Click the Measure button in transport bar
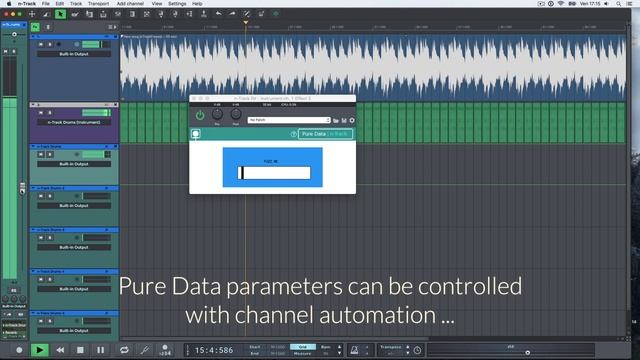The width and height of the screenshot is (640, 360). pyautogui.click(x=302, y=353)
